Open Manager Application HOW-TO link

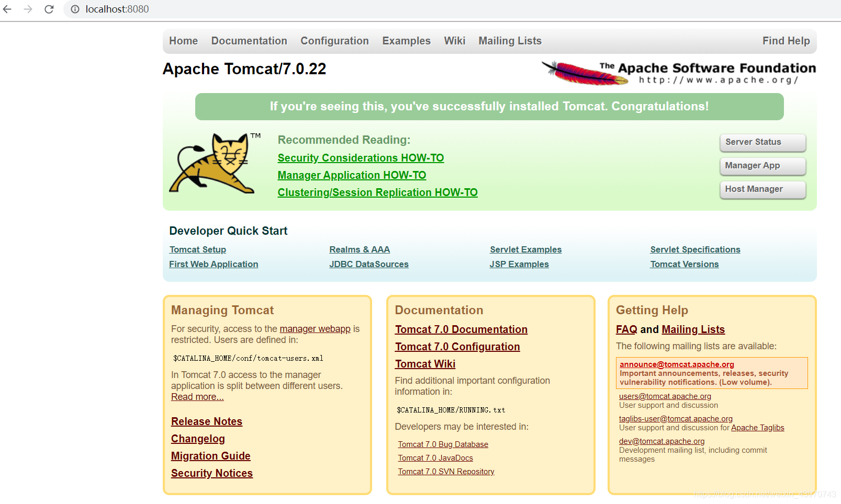pos(352,175)
